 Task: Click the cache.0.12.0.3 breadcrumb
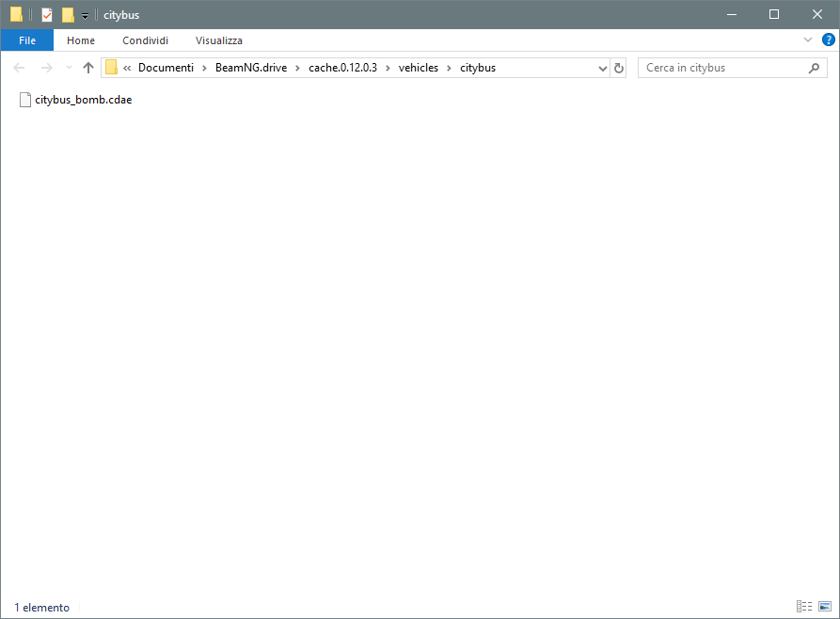pyautogui.click(x=342, y=68)
